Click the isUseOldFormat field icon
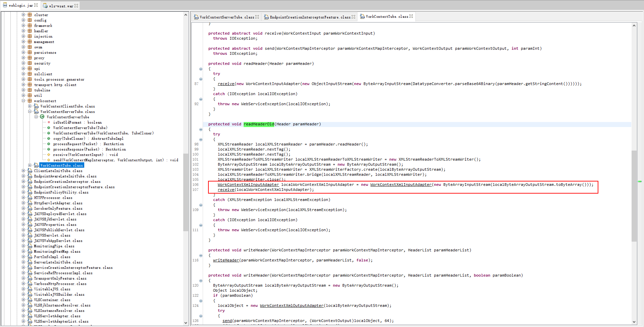644x327 pixels. point(49,122)
